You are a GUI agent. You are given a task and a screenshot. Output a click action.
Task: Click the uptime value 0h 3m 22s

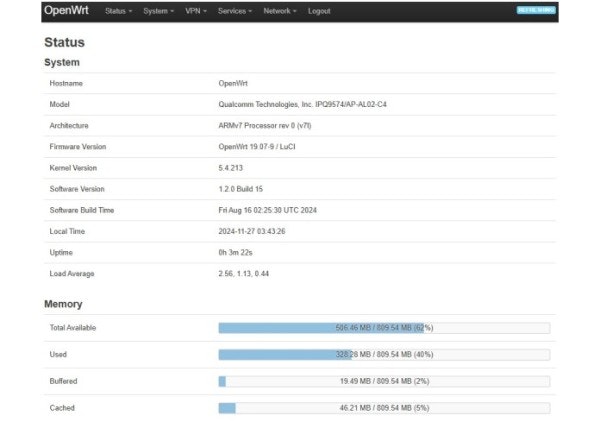point(235,253)
